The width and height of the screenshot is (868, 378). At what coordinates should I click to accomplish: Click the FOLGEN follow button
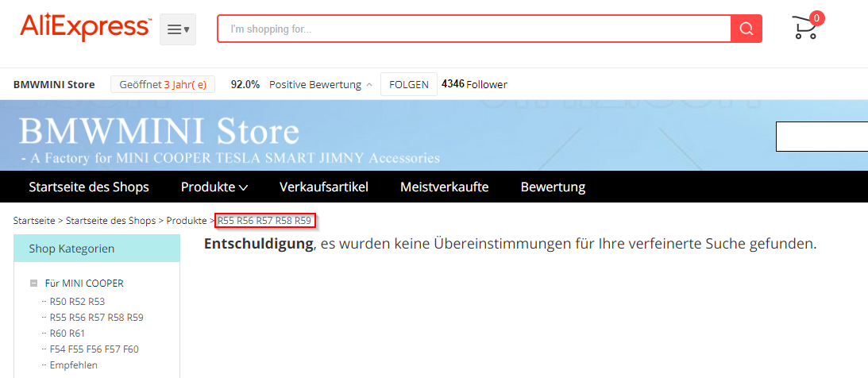tap(408, 85)
